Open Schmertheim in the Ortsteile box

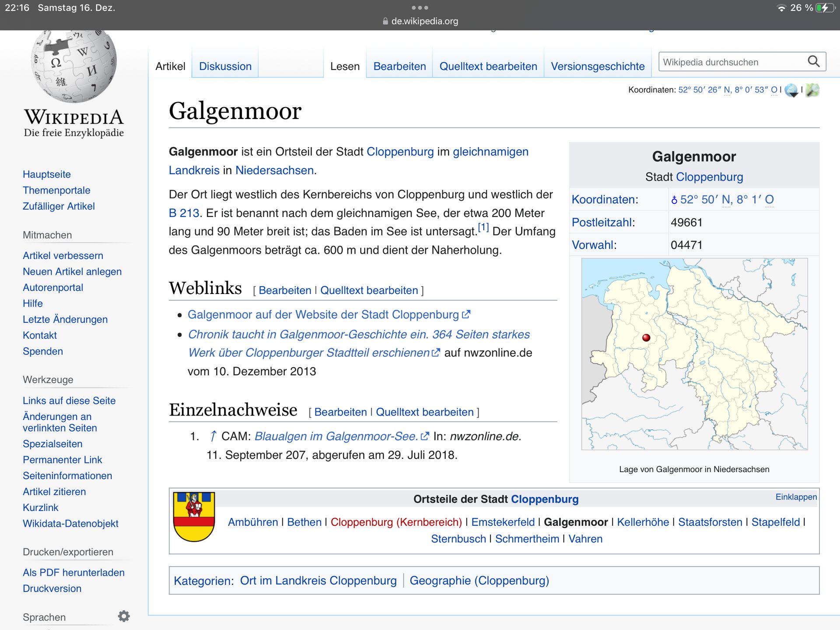pos(527,539)
